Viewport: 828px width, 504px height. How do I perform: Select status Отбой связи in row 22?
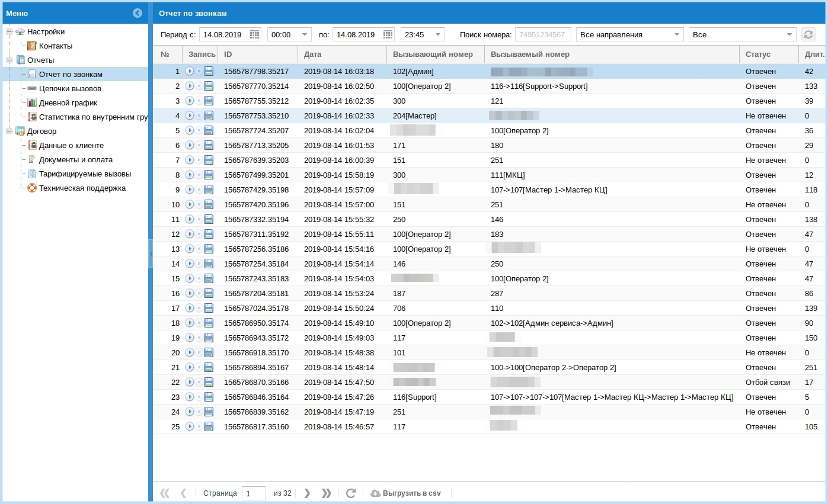coord(768,382)
